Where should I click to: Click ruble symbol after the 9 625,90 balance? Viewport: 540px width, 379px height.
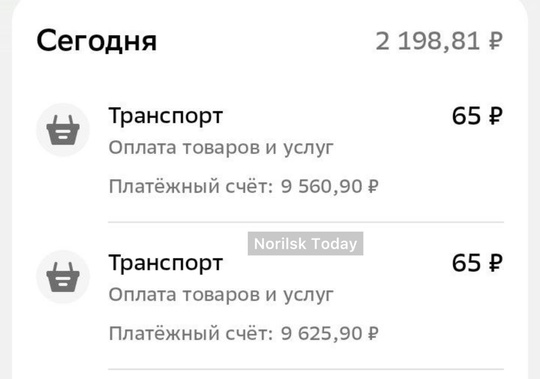point(373,334)
